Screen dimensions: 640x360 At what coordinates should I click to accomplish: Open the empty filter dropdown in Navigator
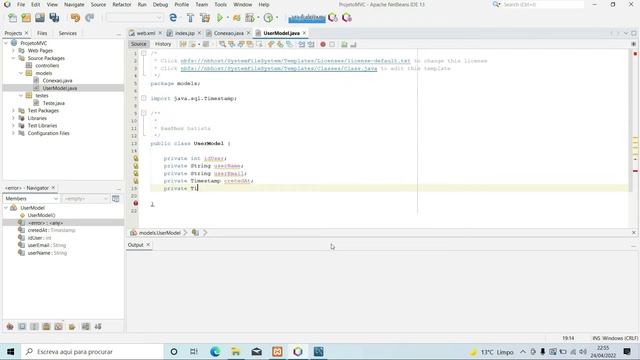pos(86,198)
